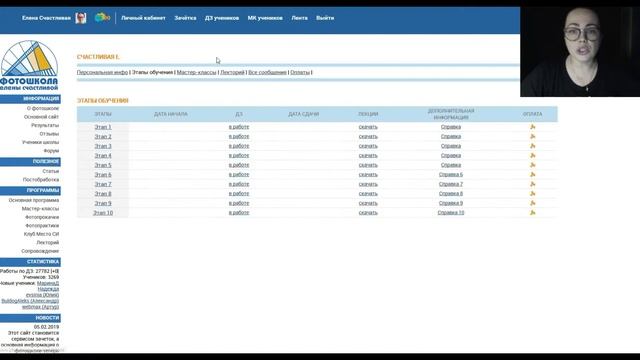Click payment icon for Этап 9
The image size is (640, 360).
pyautogui.click(x=532, y=203)
